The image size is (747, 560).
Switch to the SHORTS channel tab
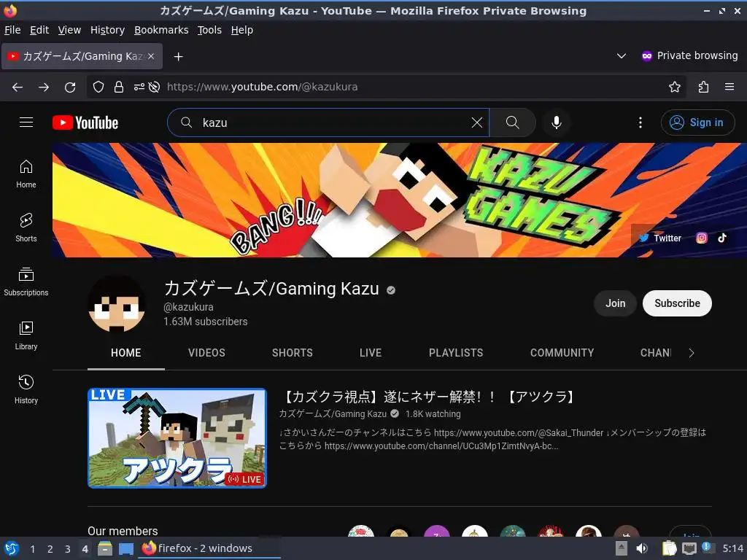coord(293,353)
